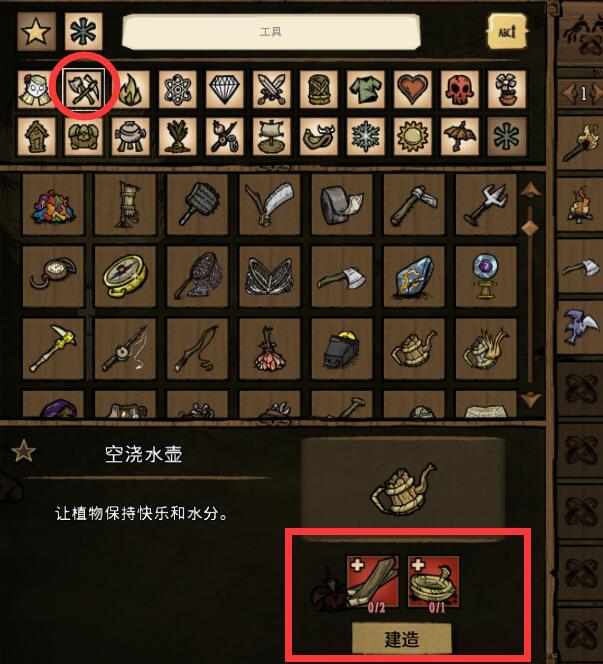Viewport: 603px width, 664px height.
Task: Toggle the ABC sort order button
Action: click(507, 31)
